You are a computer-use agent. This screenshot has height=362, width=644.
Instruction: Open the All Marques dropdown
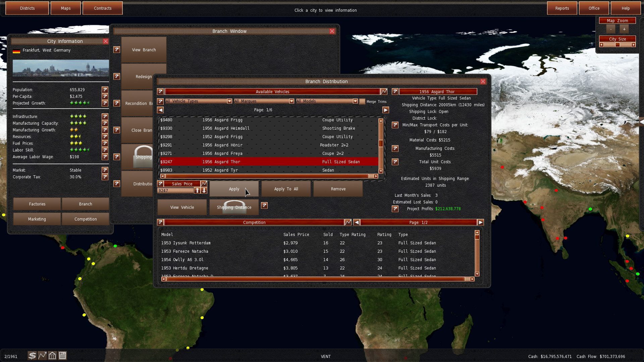[291, 101]
